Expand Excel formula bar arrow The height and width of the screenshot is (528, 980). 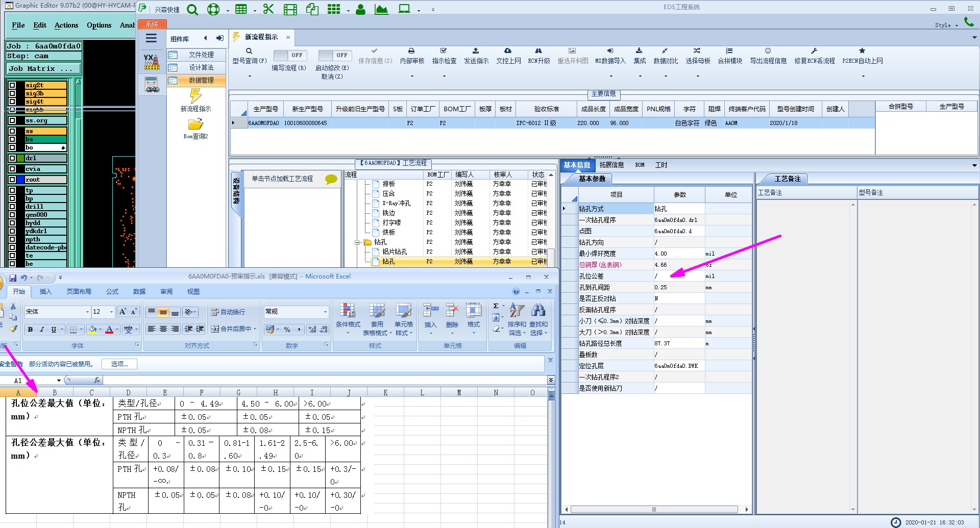[551, 380]
